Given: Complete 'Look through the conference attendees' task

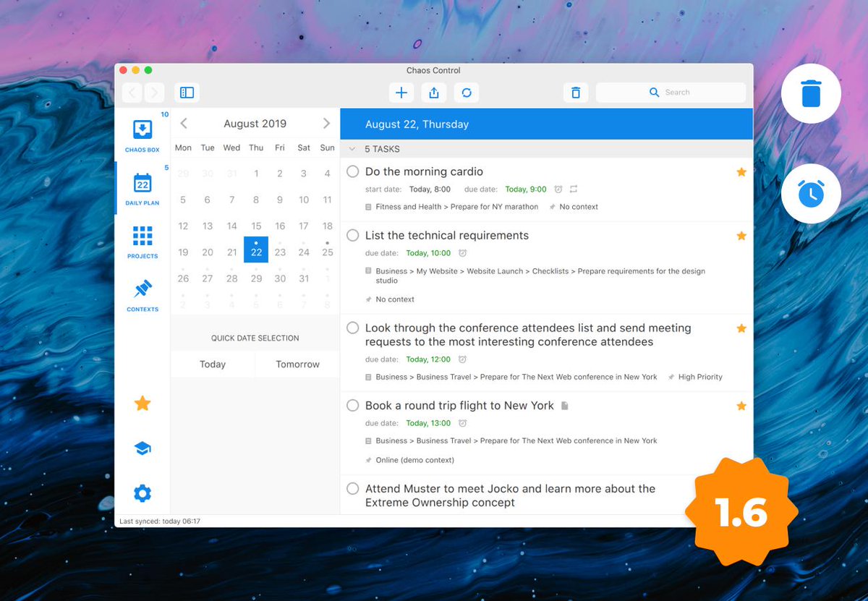Looking at the screenshot, I should point(352,328).
